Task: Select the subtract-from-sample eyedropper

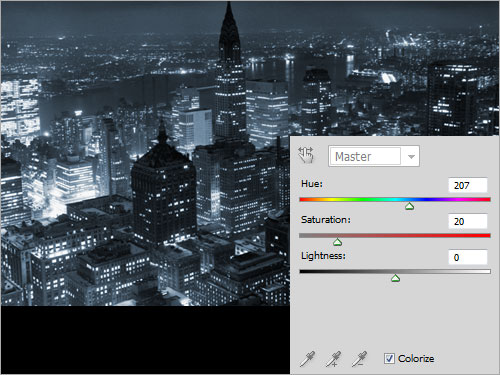Action: coord(359,359)
